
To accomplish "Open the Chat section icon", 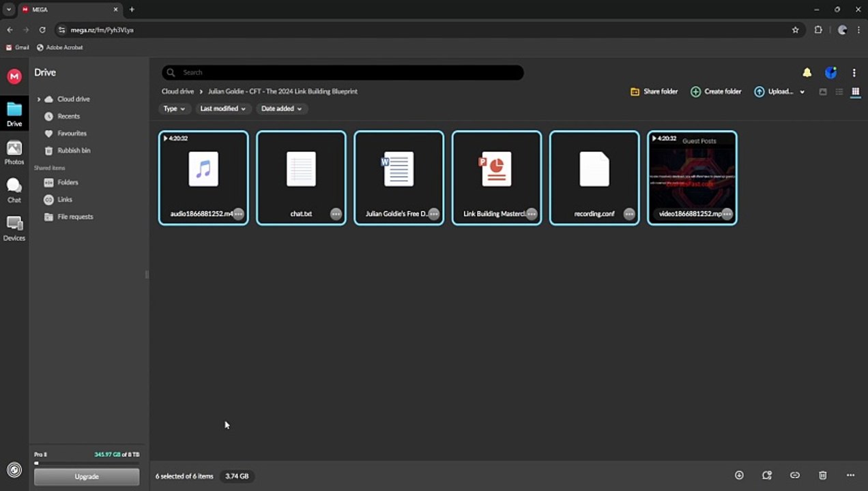I will (14, 190).
